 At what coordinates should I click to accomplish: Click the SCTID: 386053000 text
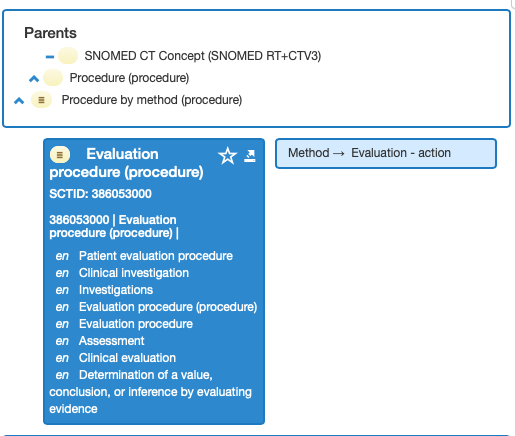[x=100, y=194]
